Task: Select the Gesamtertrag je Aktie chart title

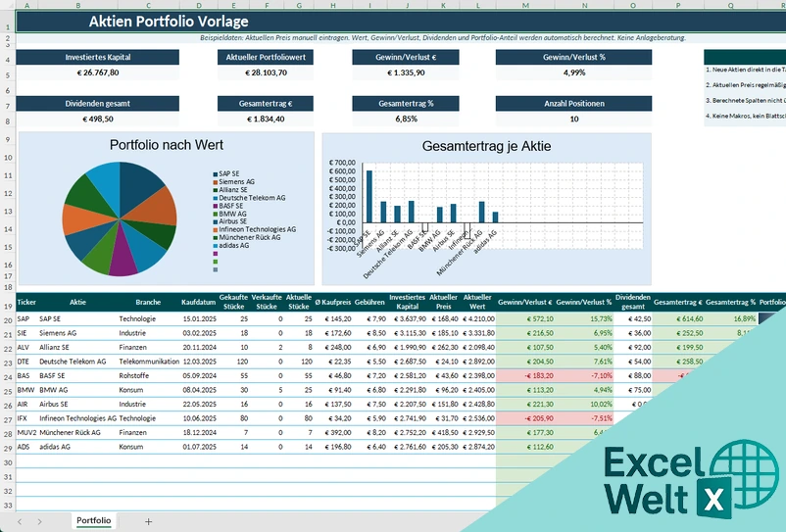Action: pos(486,146)
